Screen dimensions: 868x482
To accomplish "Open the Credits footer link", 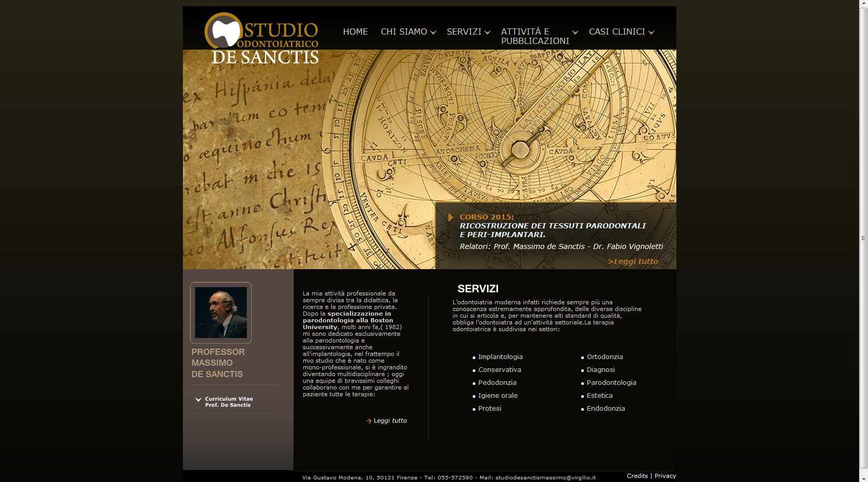I will tap(637, 476).
